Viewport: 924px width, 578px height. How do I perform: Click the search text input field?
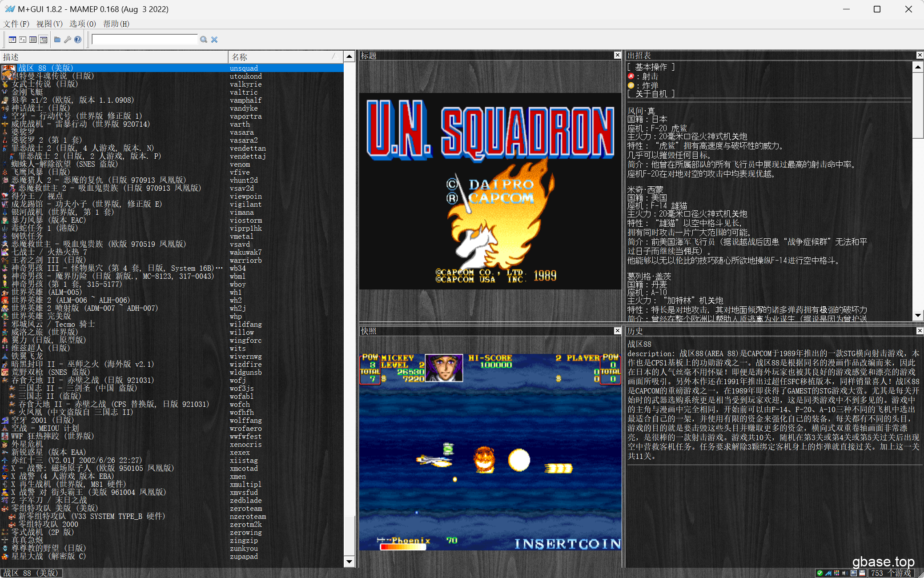pos(145,40)
